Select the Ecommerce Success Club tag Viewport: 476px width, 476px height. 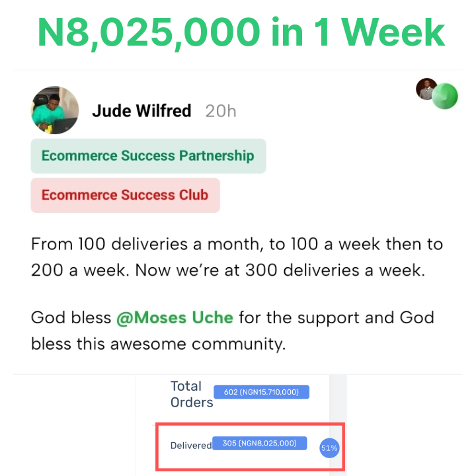click(125, 195)
